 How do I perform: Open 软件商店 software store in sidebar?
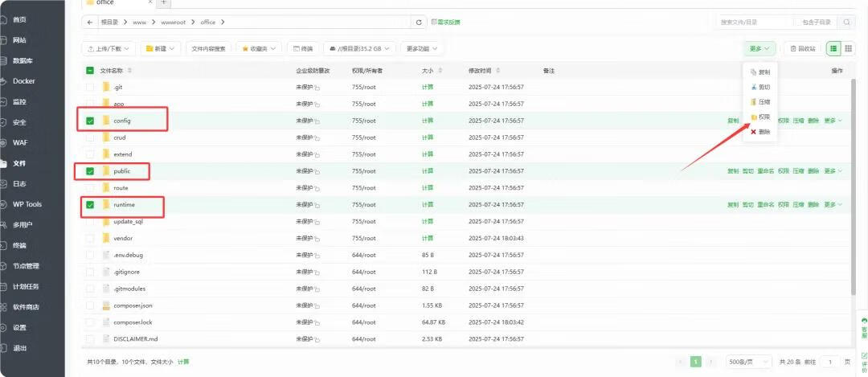(x=26, y=307)
